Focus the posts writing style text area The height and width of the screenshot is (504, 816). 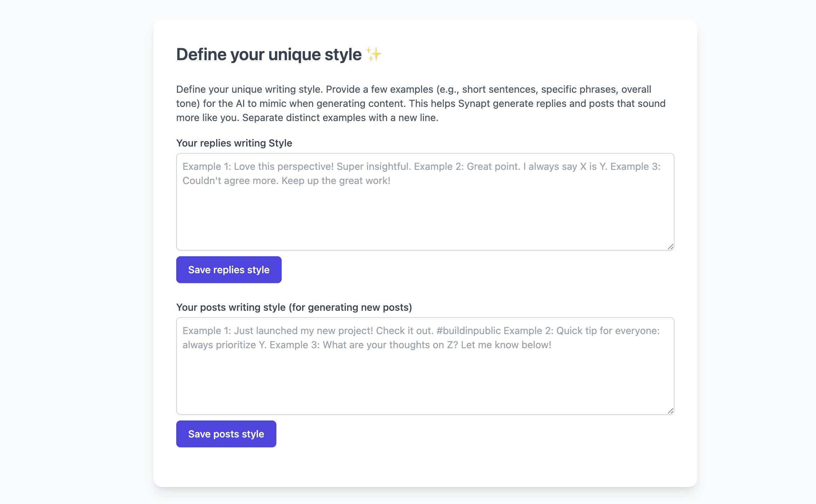(425, 380)
